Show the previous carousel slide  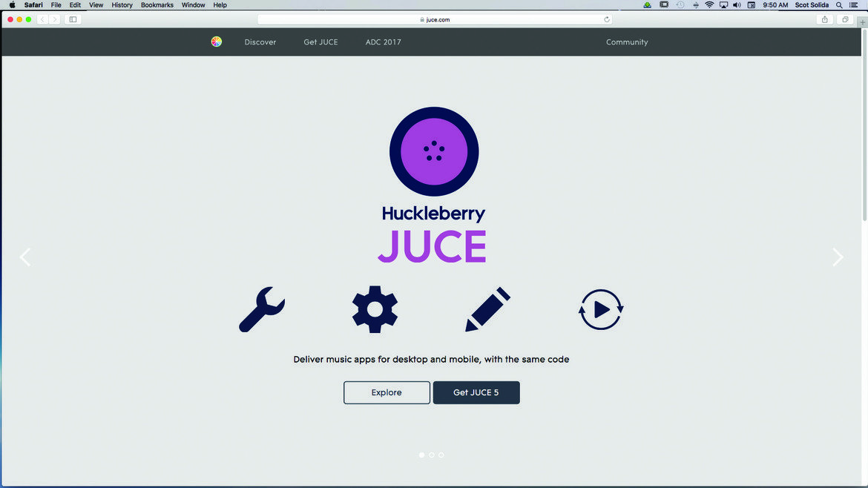tap(25, 257)
